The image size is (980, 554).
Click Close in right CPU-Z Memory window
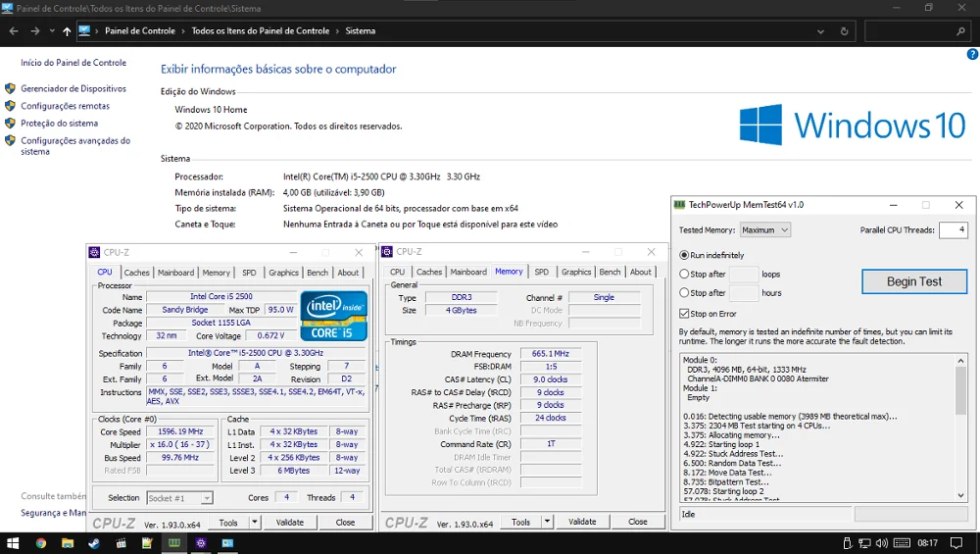pyautogui.click(x=638, y=522)
